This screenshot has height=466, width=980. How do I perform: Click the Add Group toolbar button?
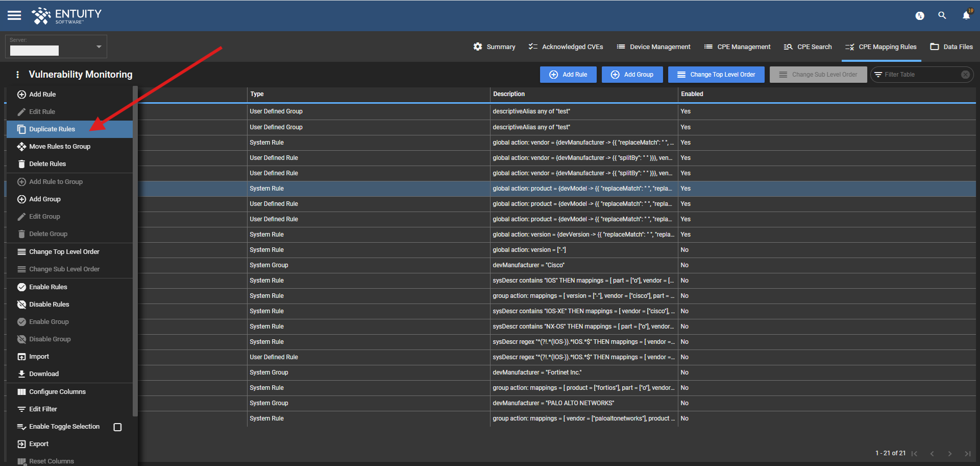632,75
